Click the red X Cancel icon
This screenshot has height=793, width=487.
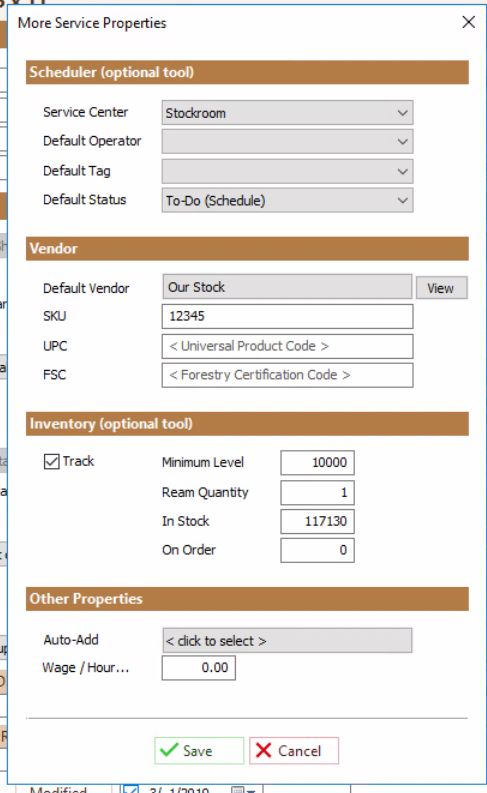263,750
